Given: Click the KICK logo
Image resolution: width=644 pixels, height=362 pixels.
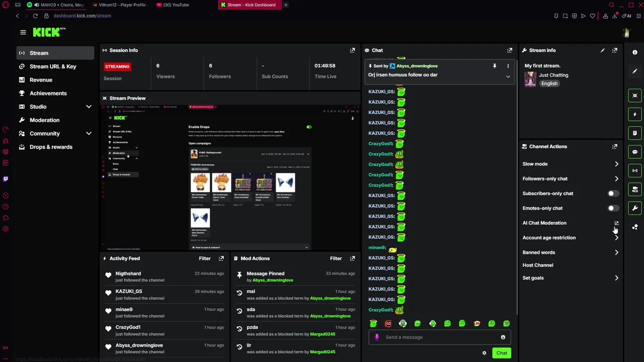Looking at the screenshot, I should [49, 32].
